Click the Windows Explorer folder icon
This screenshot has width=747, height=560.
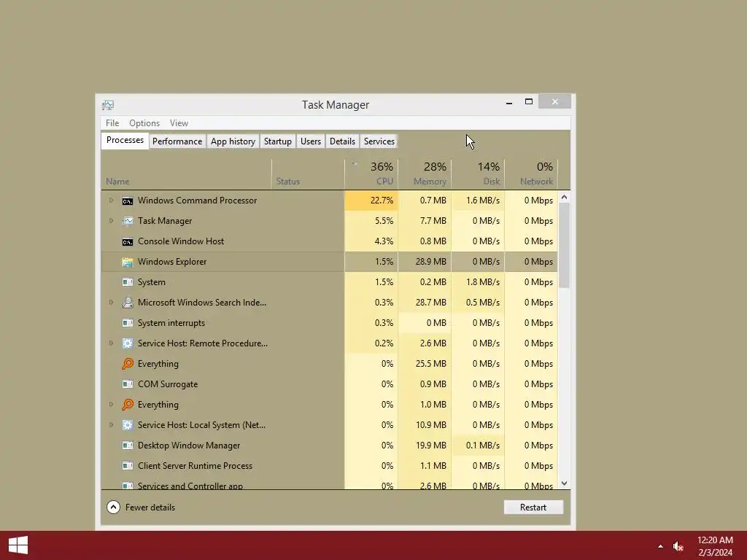point(127,262)
